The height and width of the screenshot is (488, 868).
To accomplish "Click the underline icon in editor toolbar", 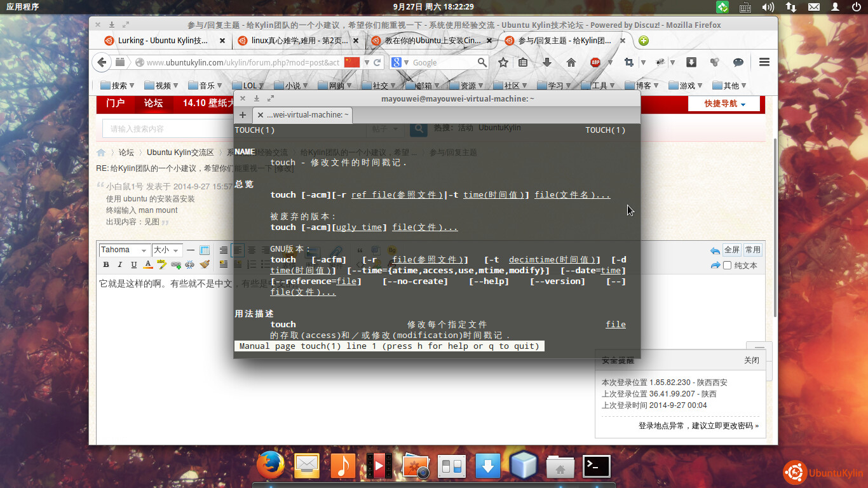I will [x=133, y=265].
